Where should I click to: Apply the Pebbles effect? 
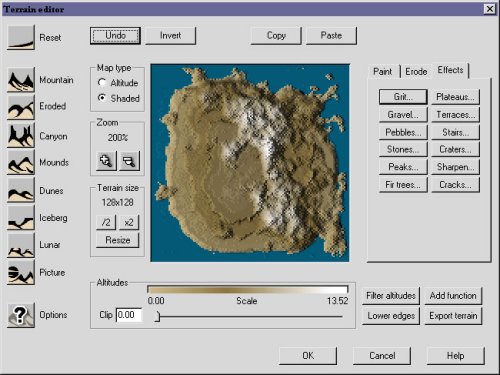point(403,132)
